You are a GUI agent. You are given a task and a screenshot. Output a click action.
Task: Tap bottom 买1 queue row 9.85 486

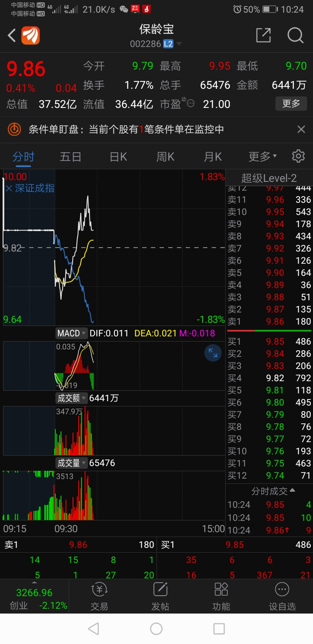(x=235, y=545)
